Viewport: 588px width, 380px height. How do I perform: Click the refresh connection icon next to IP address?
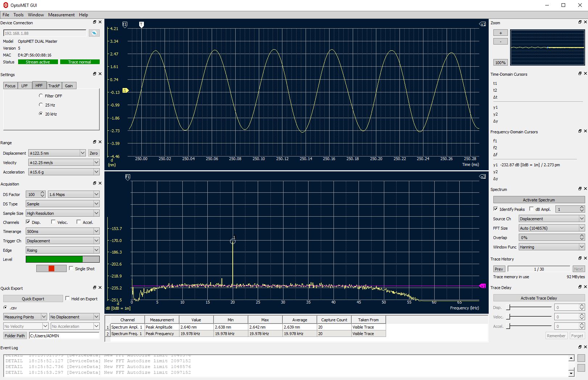click(x=94, y=33)
